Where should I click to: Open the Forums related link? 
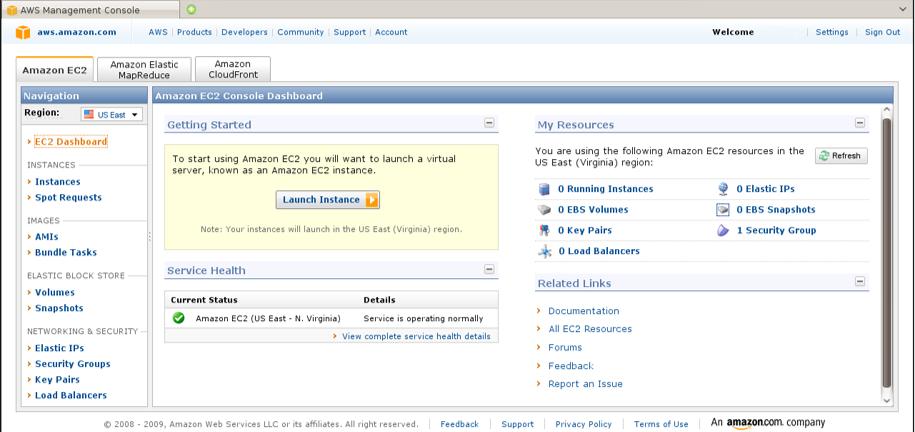pyautogui.click(x=565, y=347)
